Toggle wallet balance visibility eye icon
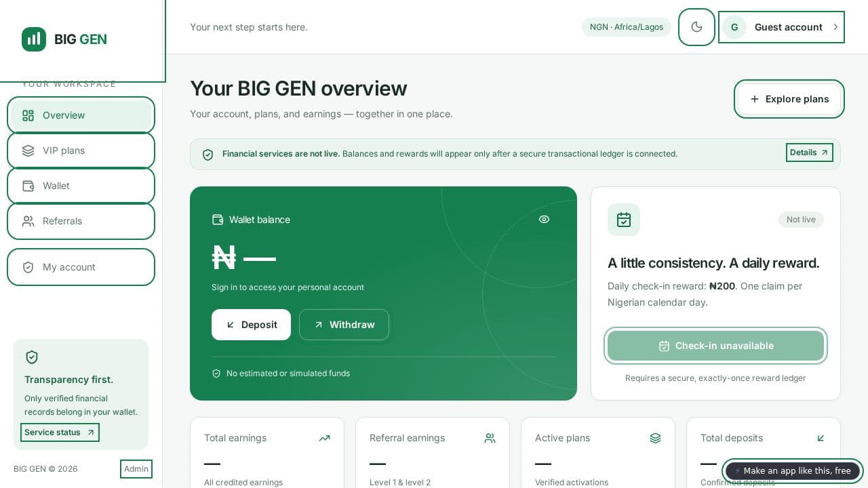 pyautogui.click(x=544, y=219)
